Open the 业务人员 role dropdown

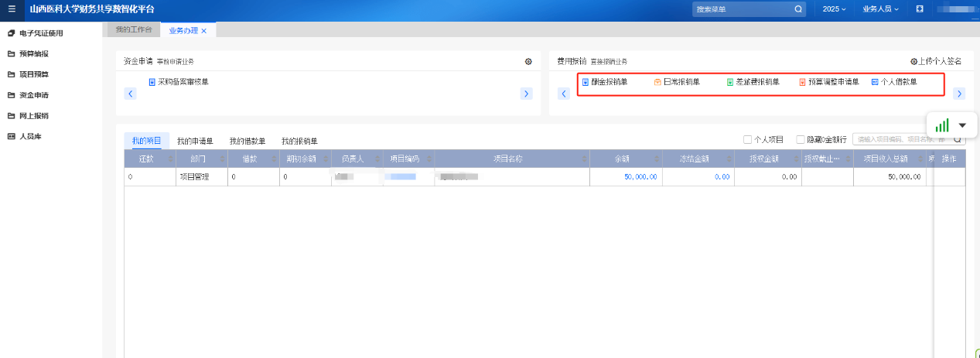click(881, 9)
